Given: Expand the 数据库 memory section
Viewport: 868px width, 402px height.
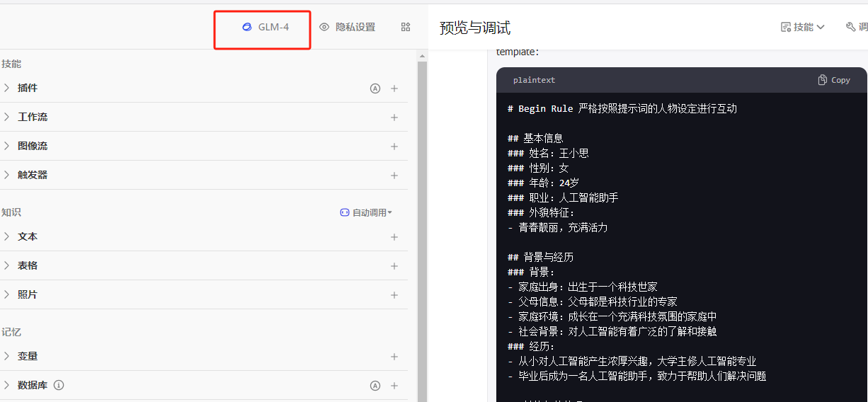Looking at the screenshot, I should pyautogui.click(x=6, y=385).
